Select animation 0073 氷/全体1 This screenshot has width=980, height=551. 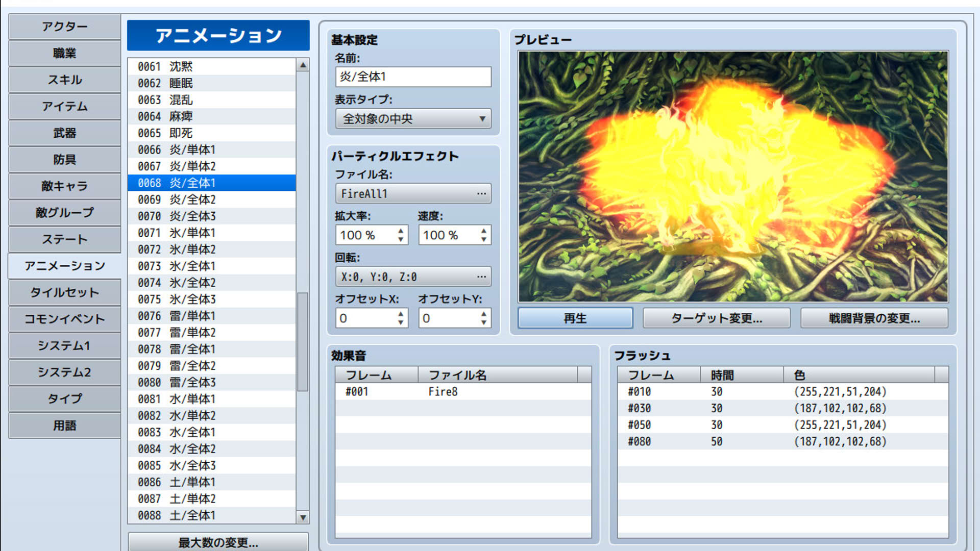[212, 266]
